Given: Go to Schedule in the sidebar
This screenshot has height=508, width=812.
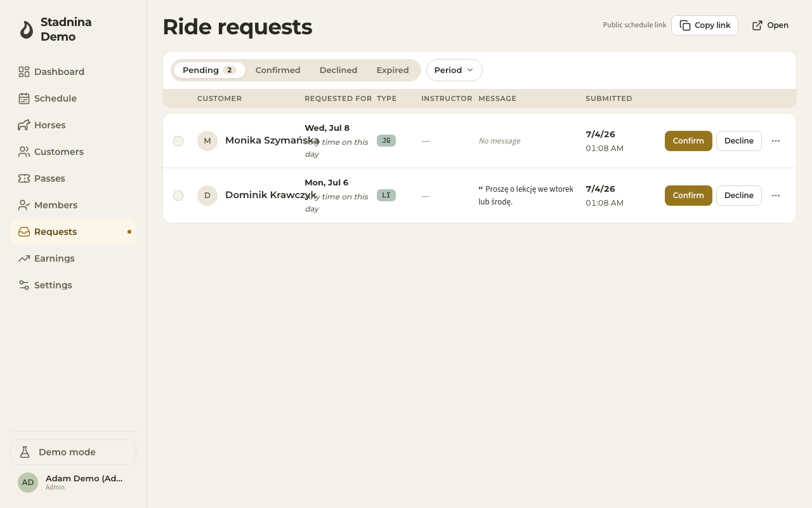Looking at the screenshot, I should click(73, 98).
